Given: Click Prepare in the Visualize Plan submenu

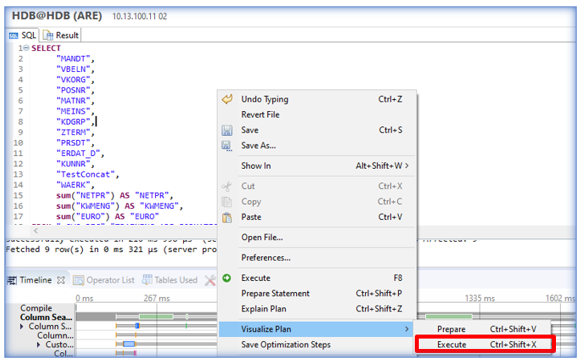Looking at the screenshot, I should [483, 329].
